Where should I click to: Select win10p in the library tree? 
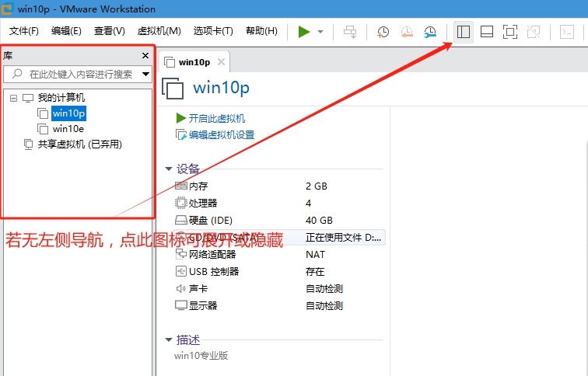[x=69, y=113]
